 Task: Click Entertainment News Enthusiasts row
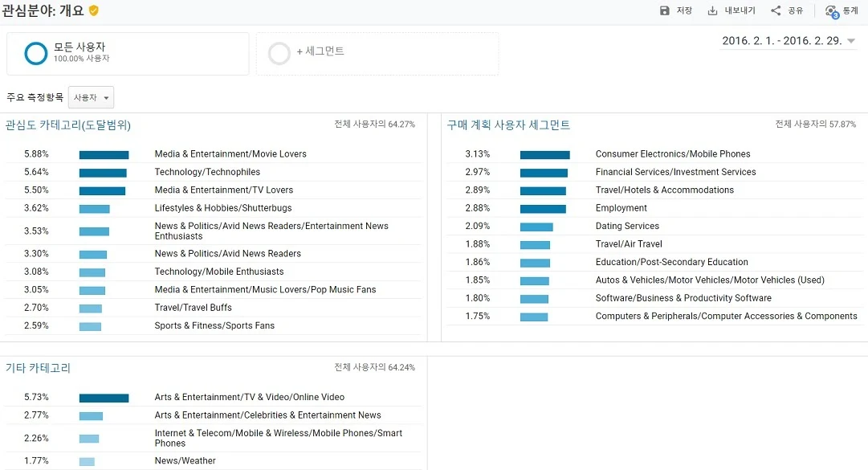(213, 231)
